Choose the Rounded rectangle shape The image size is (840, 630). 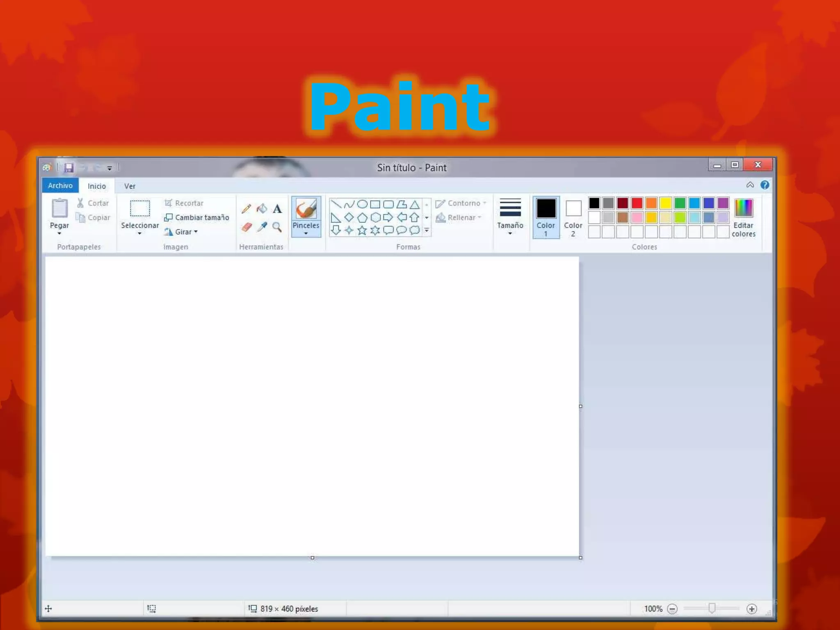point(388,204)
